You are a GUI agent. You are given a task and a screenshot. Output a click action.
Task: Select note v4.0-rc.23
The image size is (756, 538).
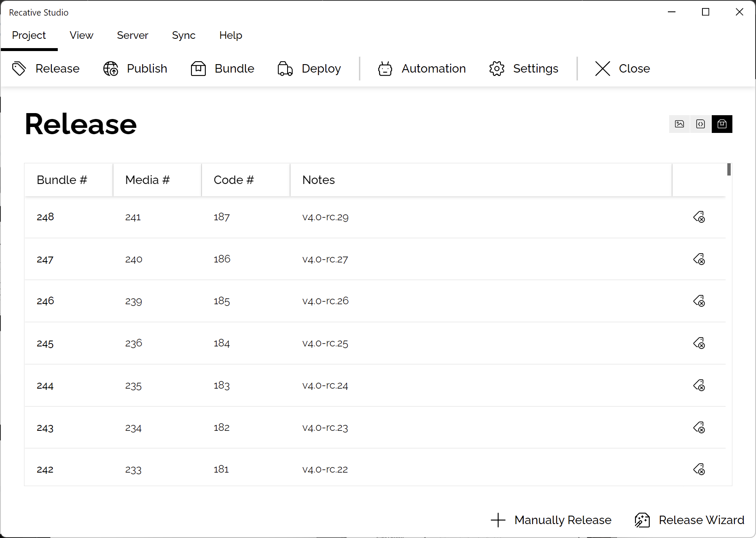tap(325, 428)
